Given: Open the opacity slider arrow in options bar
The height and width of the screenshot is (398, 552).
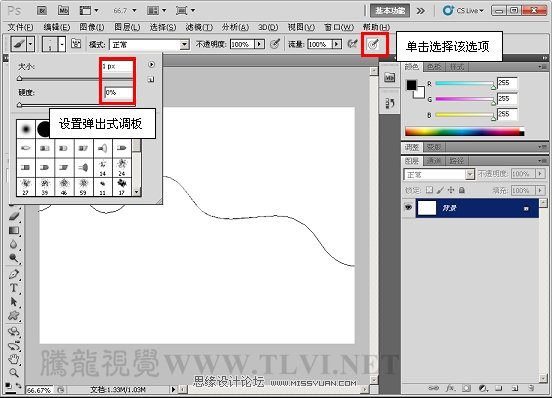Looking at the screenshot, I should pyautogui.click(x=260, y=44).
